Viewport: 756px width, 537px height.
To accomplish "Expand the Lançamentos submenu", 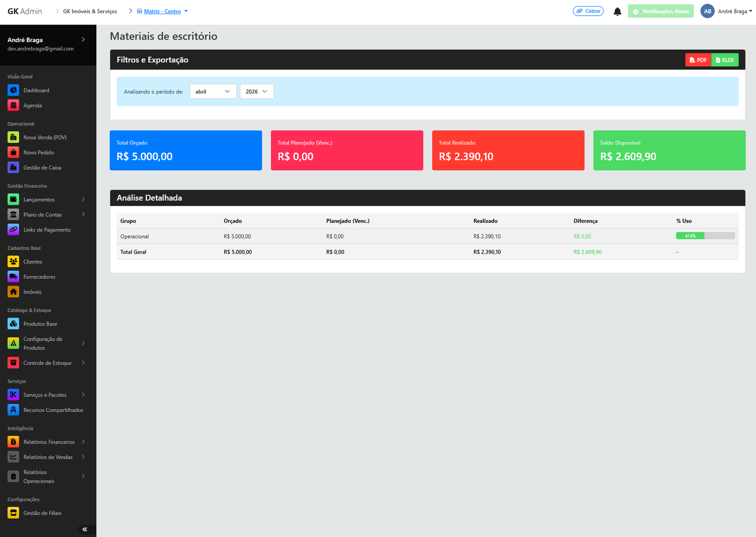I will click(46, 200).
